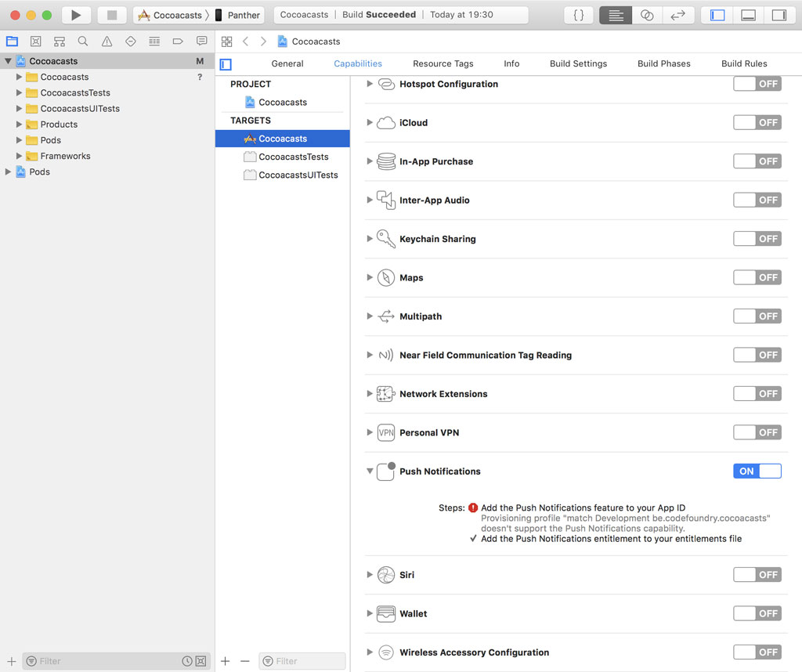The height and width of the screenshot is (672, 802).
Task: Turn on the Keychain Sharing switch
Action: pos(757,239)
